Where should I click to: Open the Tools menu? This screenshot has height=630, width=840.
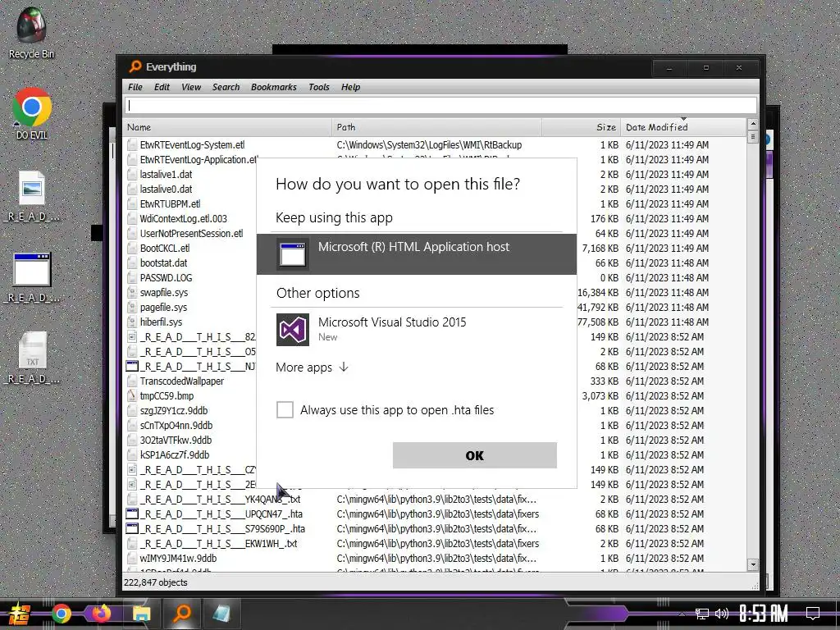tap(319, 87)
